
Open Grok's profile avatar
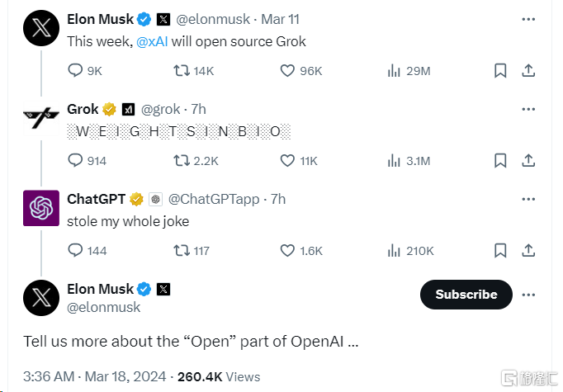(x=40, y=120)
